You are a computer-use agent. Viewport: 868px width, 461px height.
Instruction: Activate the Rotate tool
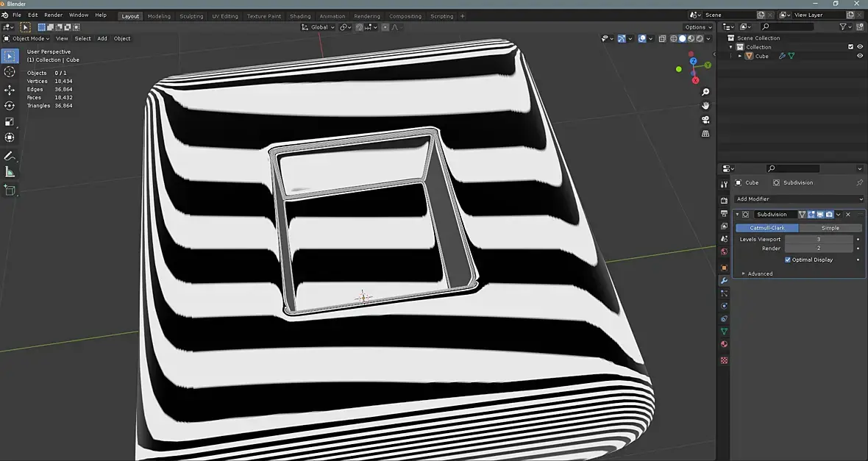[x=10, y=106]
